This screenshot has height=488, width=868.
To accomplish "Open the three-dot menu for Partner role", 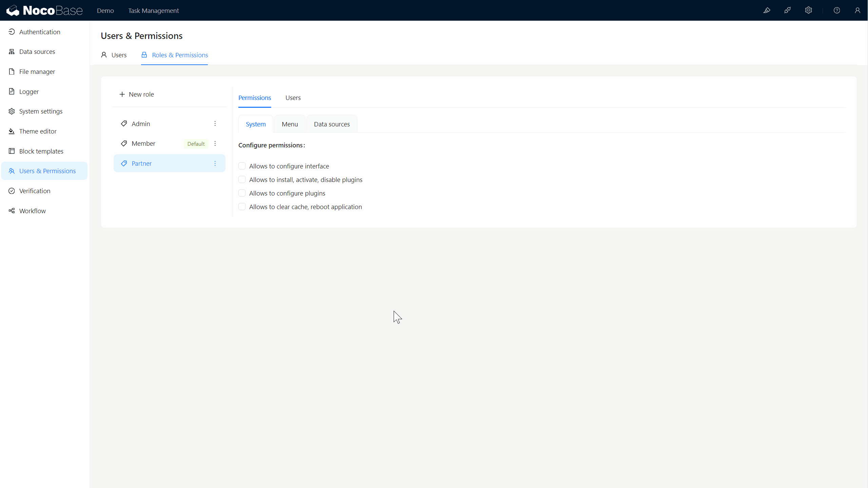I will tap(215, 163).
